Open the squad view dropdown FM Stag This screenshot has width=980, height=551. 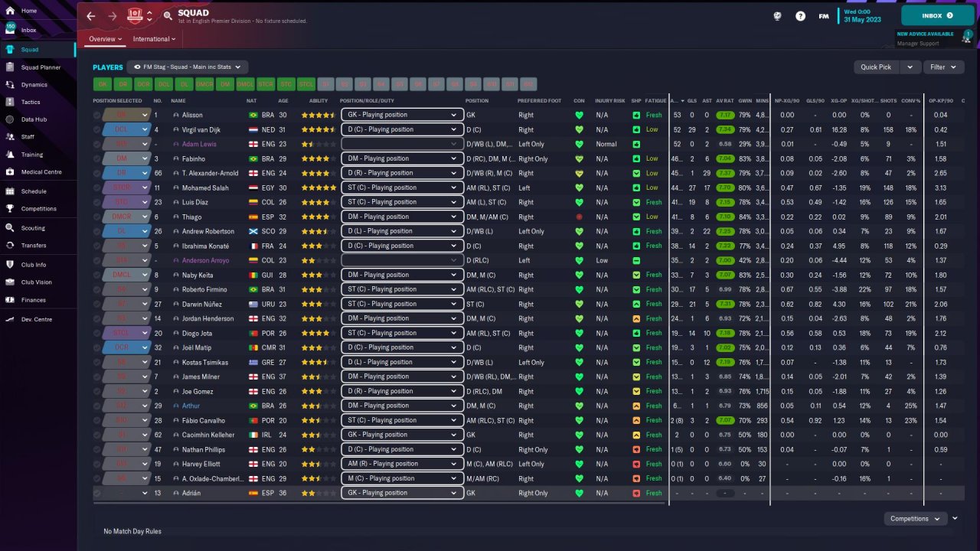tap(188, 67)
